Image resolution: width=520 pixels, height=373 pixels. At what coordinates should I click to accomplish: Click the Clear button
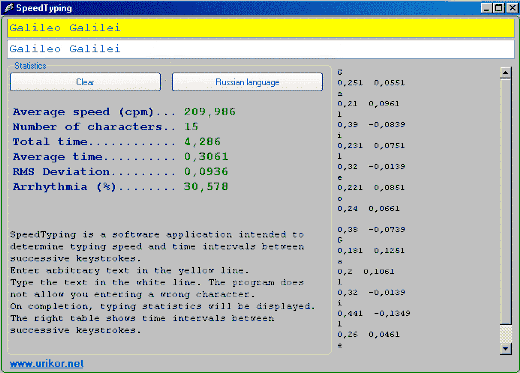click(x=85, y=82)
